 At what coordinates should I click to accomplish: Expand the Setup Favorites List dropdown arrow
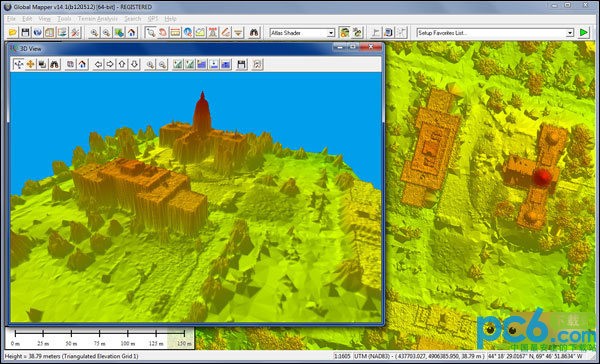(x=570, y=33)
